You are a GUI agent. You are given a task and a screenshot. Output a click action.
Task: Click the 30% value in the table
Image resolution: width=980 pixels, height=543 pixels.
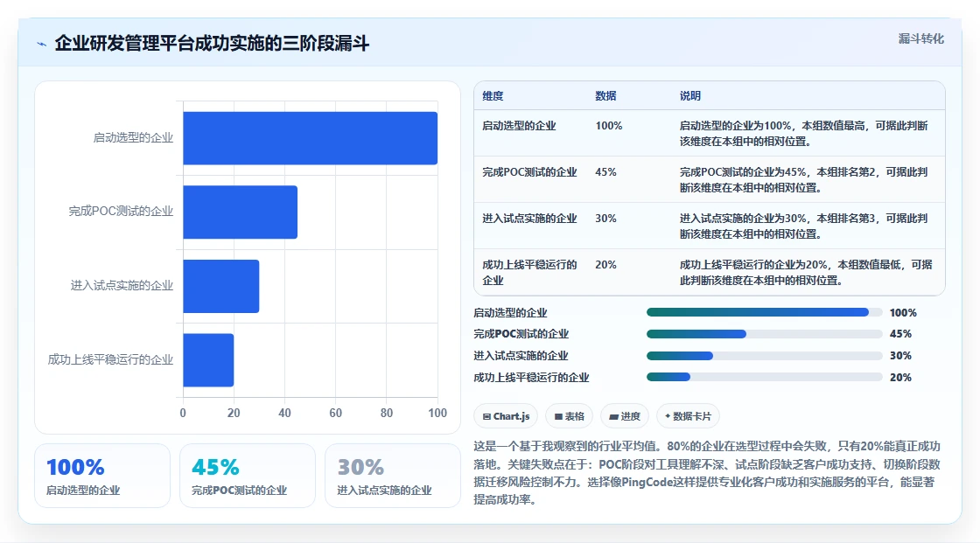(x=605, y=218)
